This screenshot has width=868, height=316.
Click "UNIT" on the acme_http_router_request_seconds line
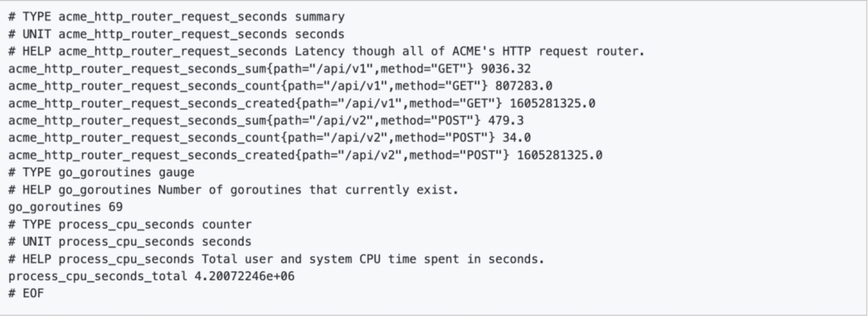[x=37, y=34]
